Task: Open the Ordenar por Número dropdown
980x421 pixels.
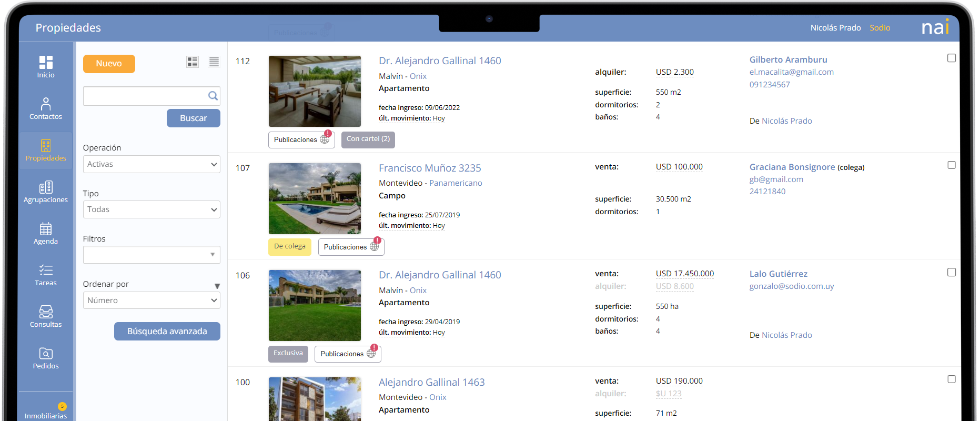Action: (151, 300)
